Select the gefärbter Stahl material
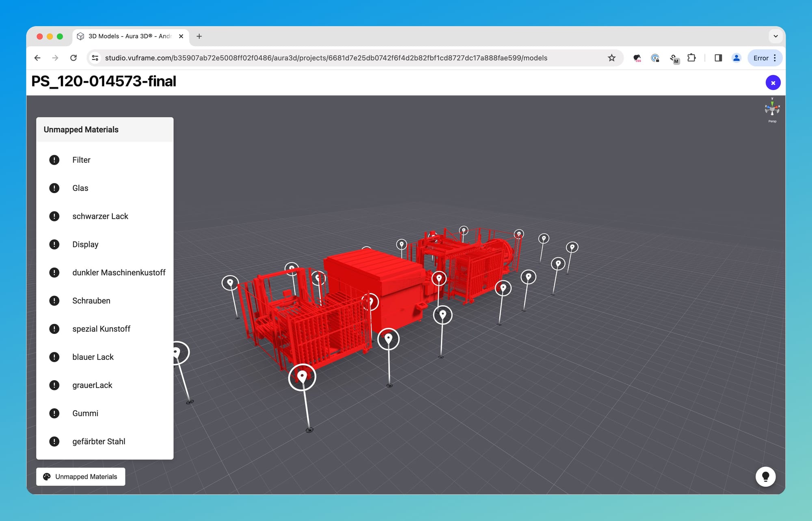The height and width of the screenshot is (521, 812). (x=105, y=441)
